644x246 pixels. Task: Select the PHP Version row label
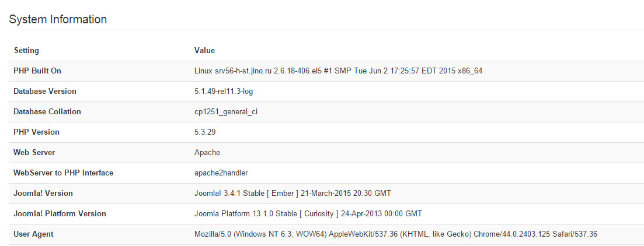click(36, 132)
